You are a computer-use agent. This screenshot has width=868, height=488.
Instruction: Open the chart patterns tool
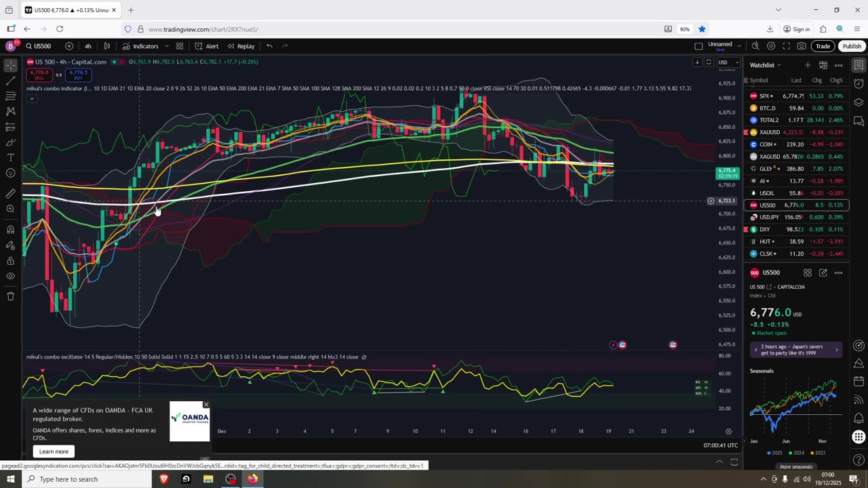point(10,111)
